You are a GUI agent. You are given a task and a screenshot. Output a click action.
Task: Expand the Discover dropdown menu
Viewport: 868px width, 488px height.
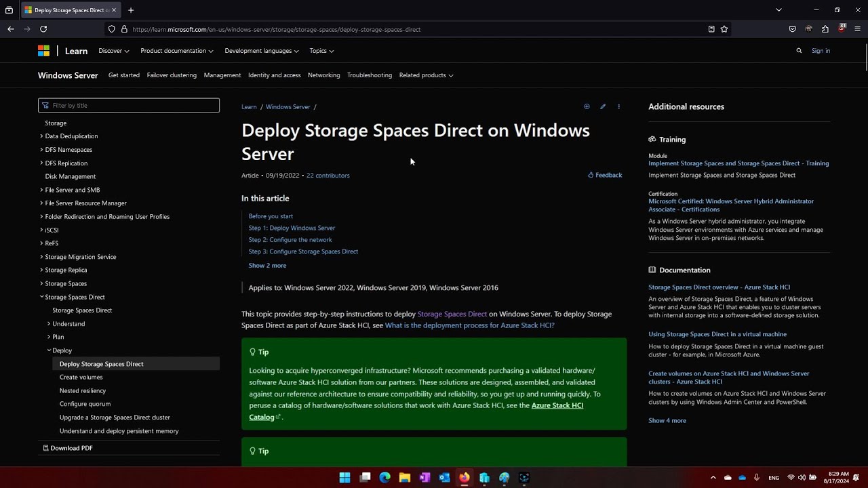point(113,51)
